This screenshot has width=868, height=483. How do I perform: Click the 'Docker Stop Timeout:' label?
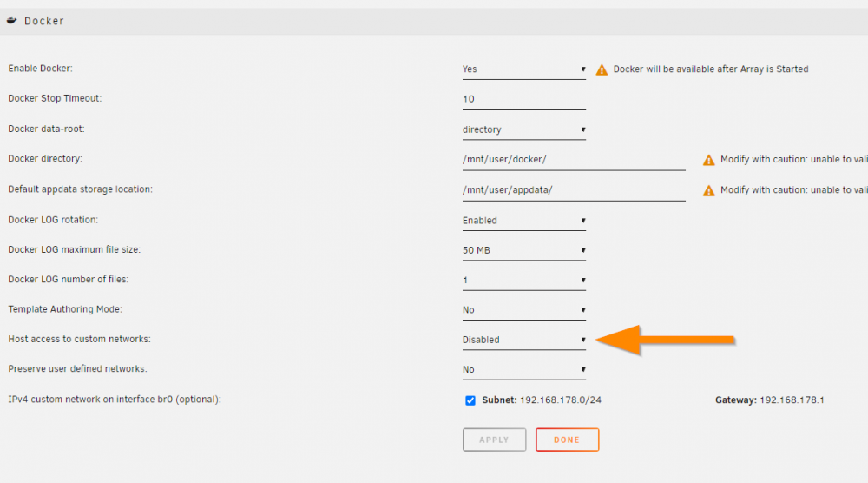point(55,98)
